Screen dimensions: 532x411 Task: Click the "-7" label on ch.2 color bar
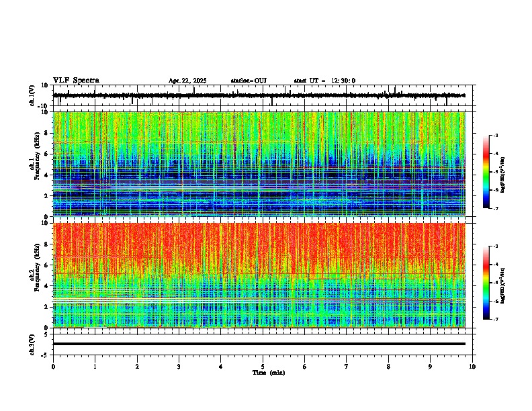496,319
